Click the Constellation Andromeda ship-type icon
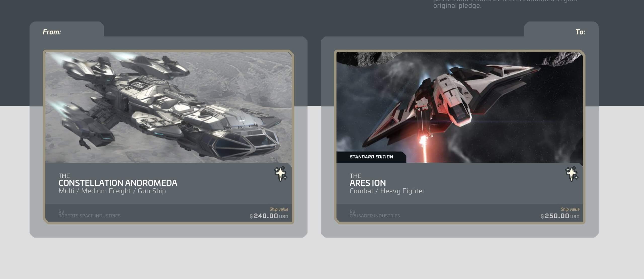Viewport: 644px width, 279px height. [x=280, y=173]
